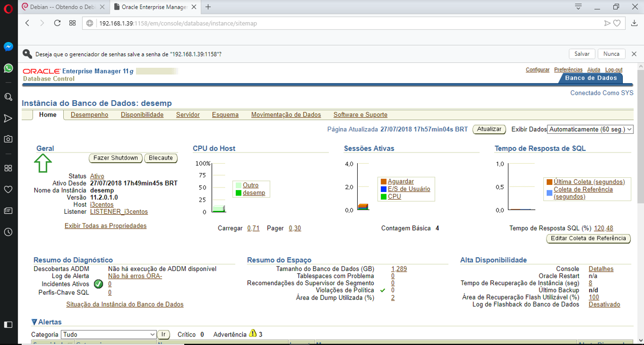The width and height of the screenshot is (644, 345).
Task: Open Situação da Instância do Banco de Dados
Action: pyautogui.click(x=125, y=304)
